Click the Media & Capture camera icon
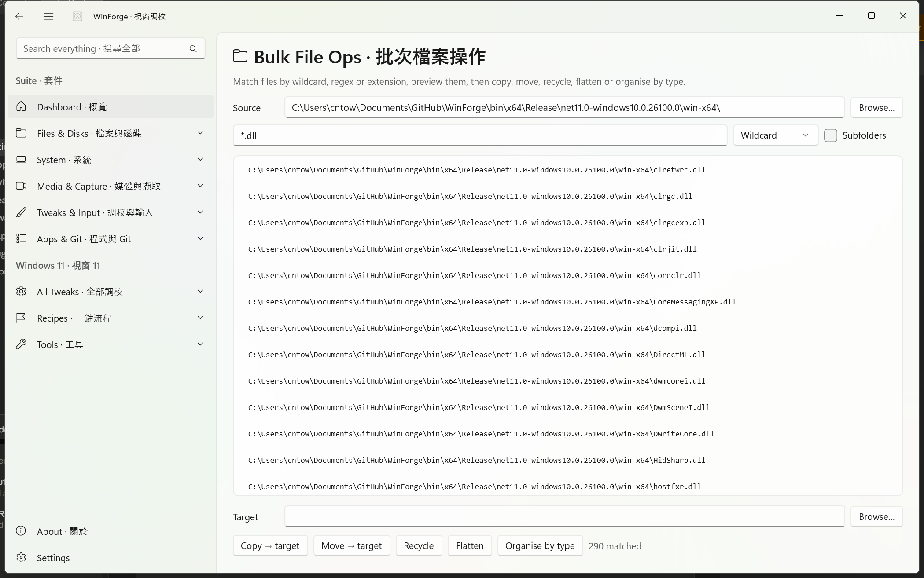 (21, 186)
